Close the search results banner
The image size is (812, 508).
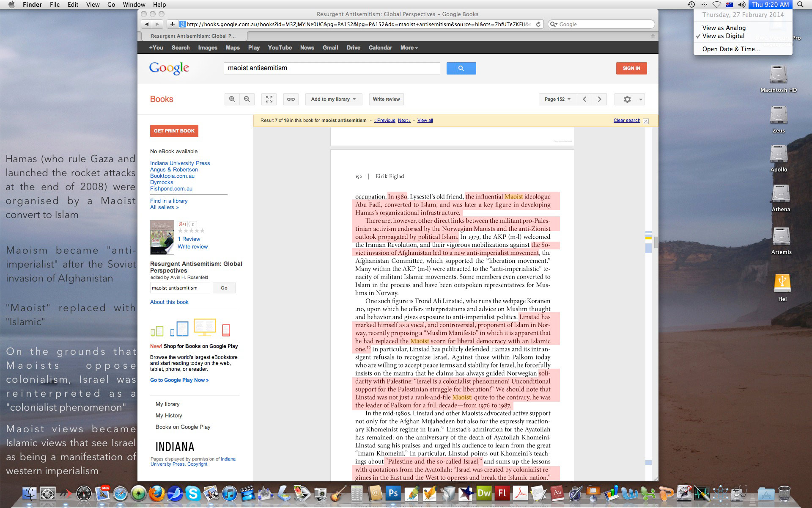[646, 121]
